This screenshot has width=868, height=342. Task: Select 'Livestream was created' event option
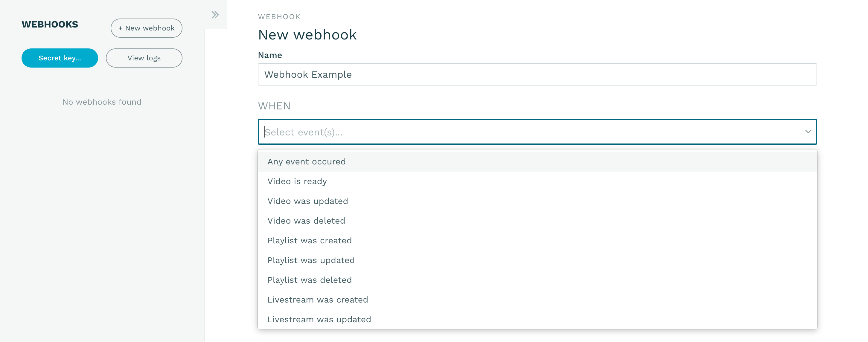pyautogui.click(x=318, y=299)
